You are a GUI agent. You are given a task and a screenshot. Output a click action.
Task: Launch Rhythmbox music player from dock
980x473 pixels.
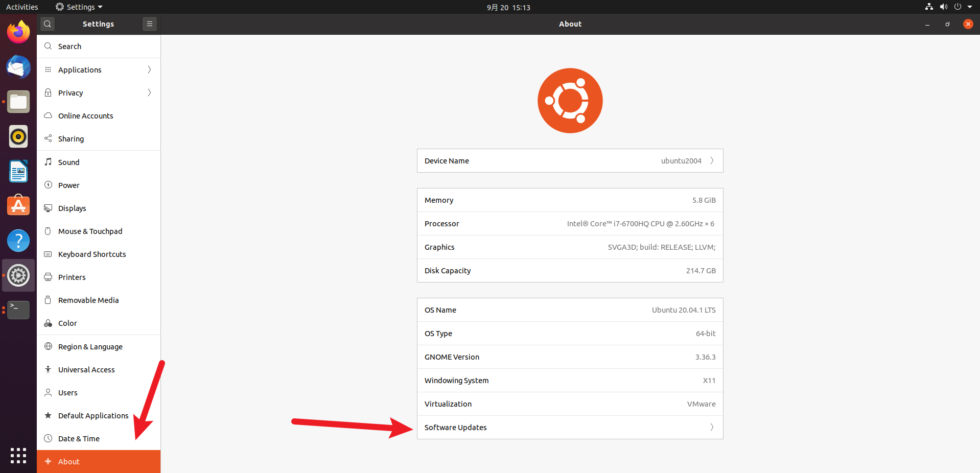point(18,136)
